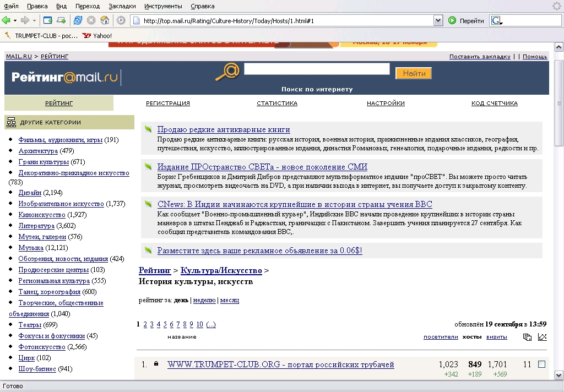Click the green Go arrow icon
Screen dimensions: 564x392
click(x=452, y=20)
